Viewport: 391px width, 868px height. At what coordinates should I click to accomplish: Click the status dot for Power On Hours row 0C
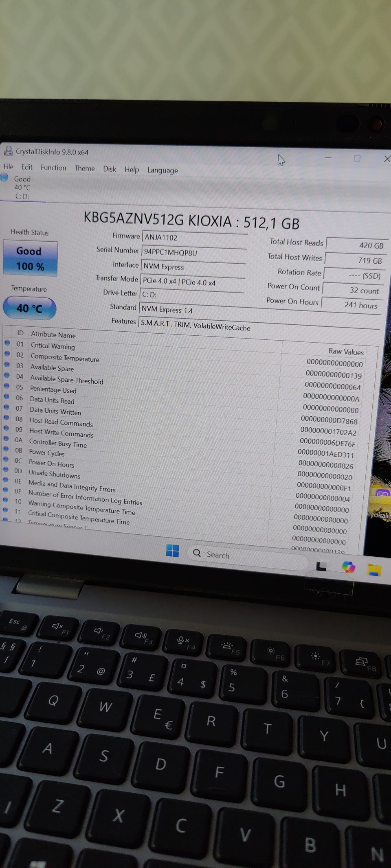tap(6, 459)
